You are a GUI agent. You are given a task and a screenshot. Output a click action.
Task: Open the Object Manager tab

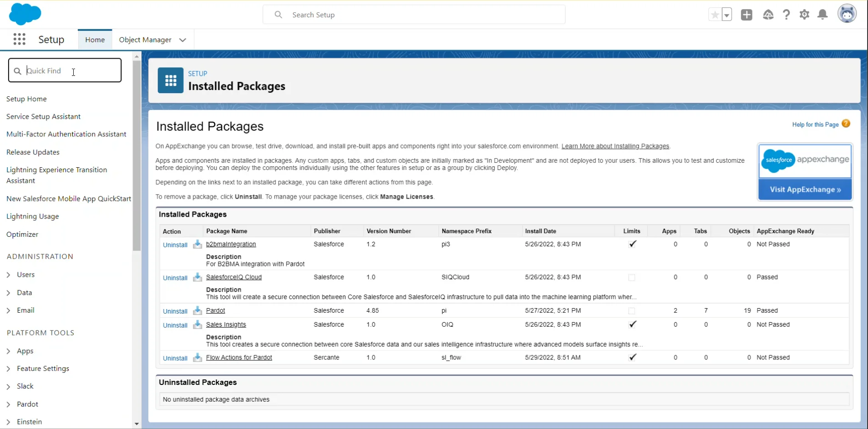click(x=145, y=40)
